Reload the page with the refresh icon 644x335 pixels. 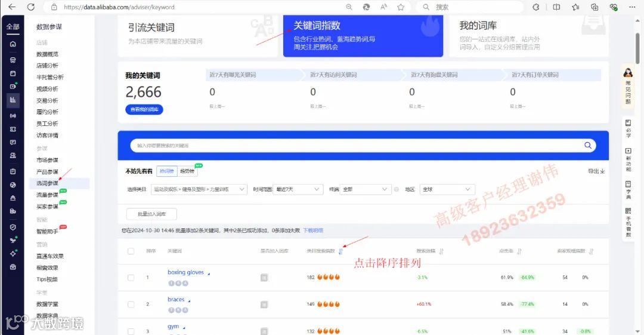(x=31, y=7)
